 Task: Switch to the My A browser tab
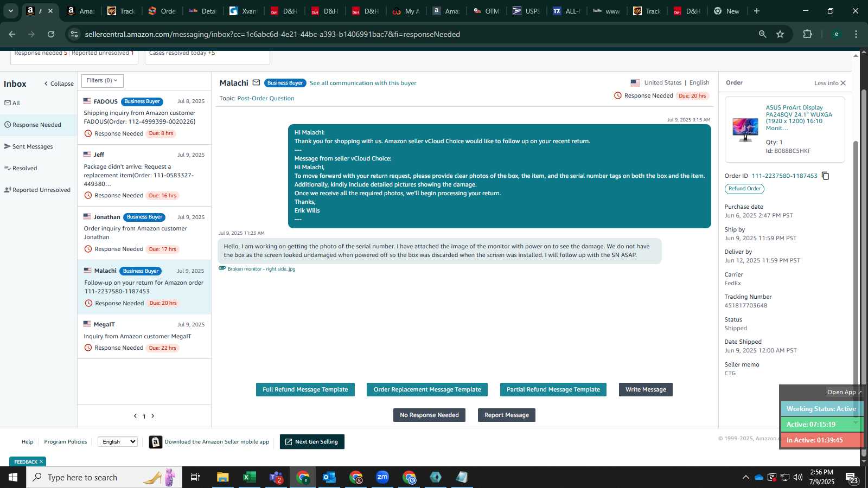pyautogui.click(x=406, y=11)
